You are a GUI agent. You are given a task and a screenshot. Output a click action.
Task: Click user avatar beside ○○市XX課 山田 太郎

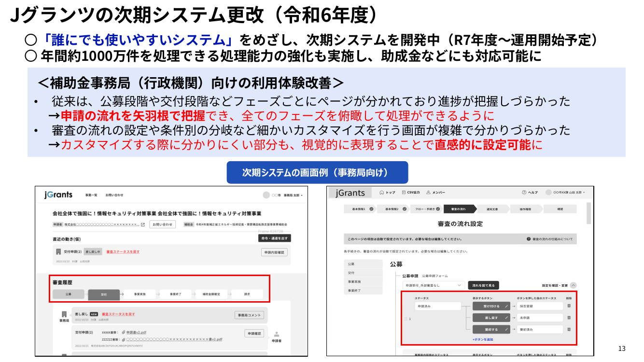click(548, 192)
